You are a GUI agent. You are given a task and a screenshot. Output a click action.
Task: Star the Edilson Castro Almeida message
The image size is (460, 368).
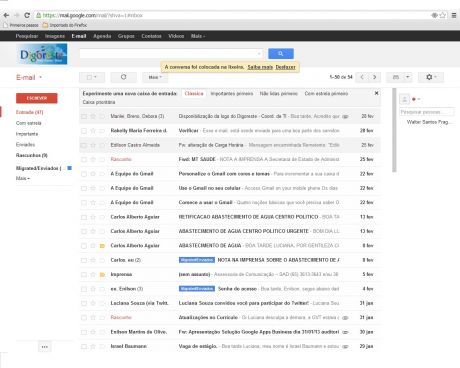93,145
